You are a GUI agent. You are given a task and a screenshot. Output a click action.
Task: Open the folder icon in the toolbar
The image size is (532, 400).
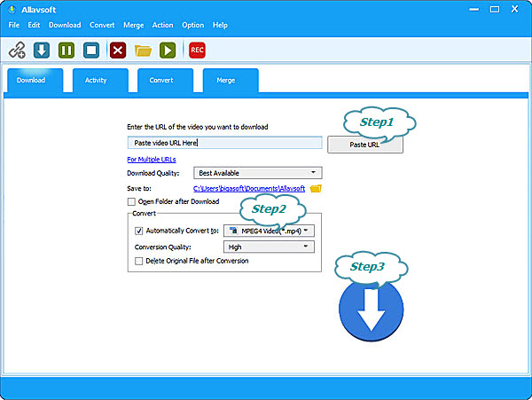point(143,51)
